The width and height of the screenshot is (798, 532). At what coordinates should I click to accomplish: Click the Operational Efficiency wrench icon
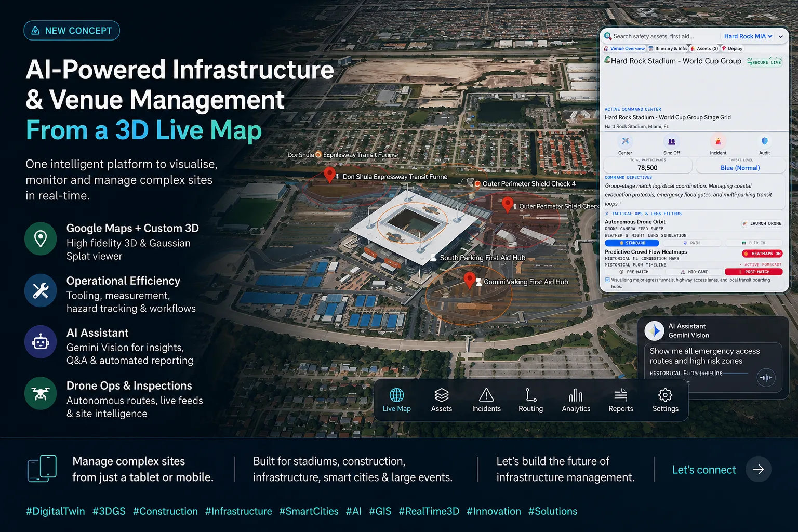pos(41,290)
